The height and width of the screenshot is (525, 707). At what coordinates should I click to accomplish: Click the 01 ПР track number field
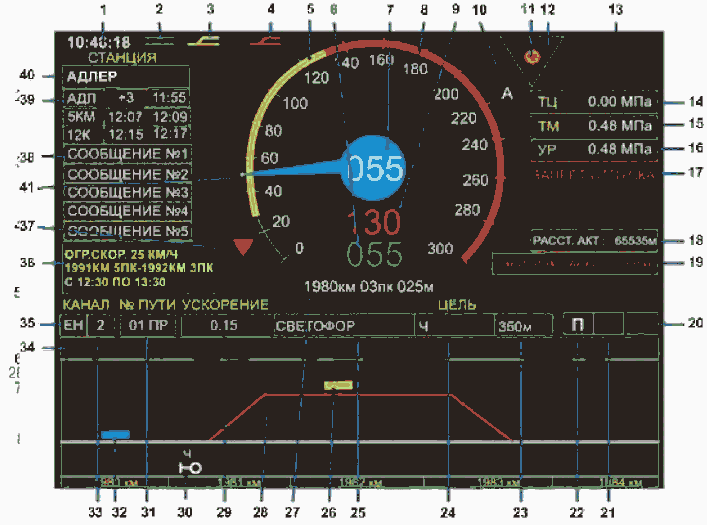148,325
